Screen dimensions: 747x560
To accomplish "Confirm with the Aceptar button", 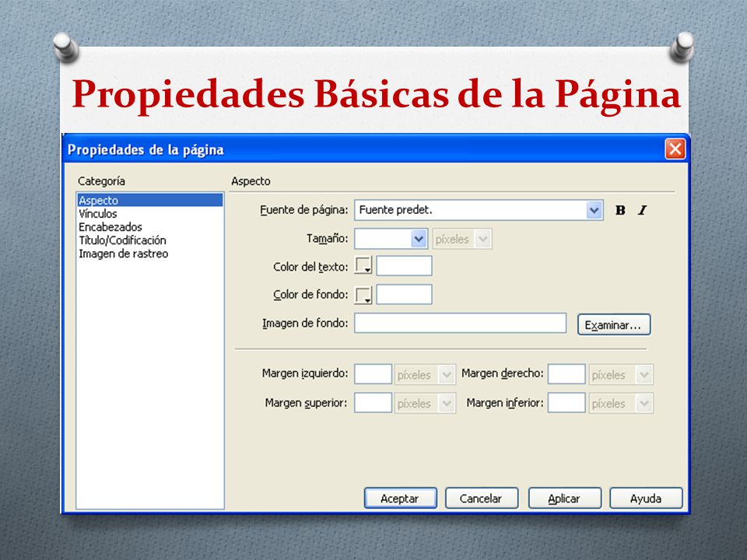I will pyautogui.click(x=400, y=498).
